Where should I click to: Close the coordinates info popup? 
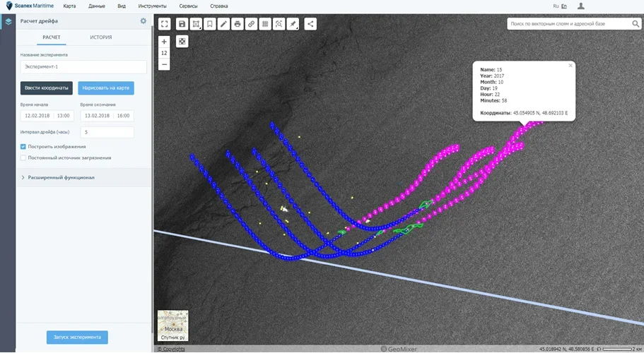tap(570, 65)
